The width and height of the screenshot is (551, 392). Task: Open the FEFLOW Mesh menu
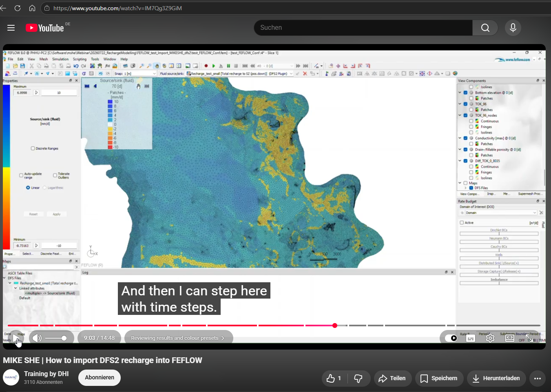coord(43,59)
